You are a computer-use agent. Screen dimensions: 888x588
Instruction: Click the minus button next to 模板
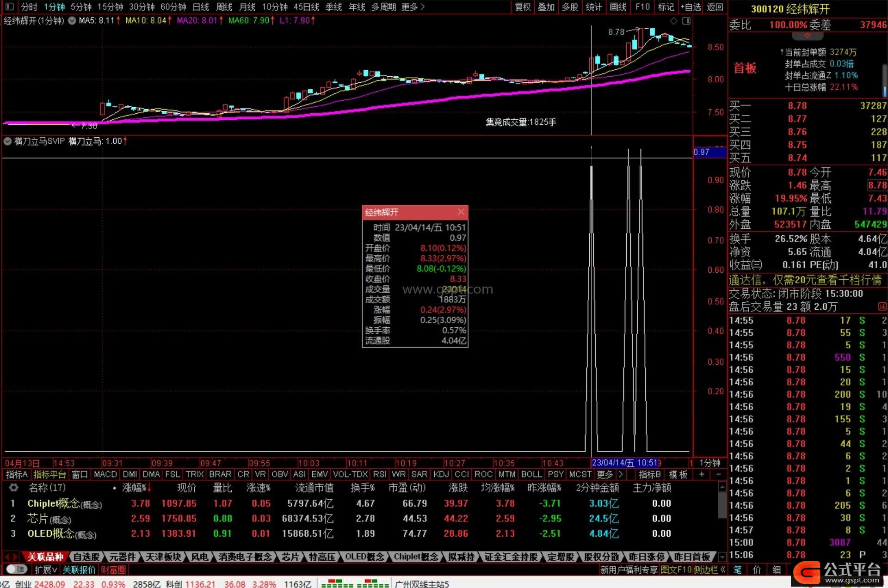pyautogui.click(x=718, y=474)
